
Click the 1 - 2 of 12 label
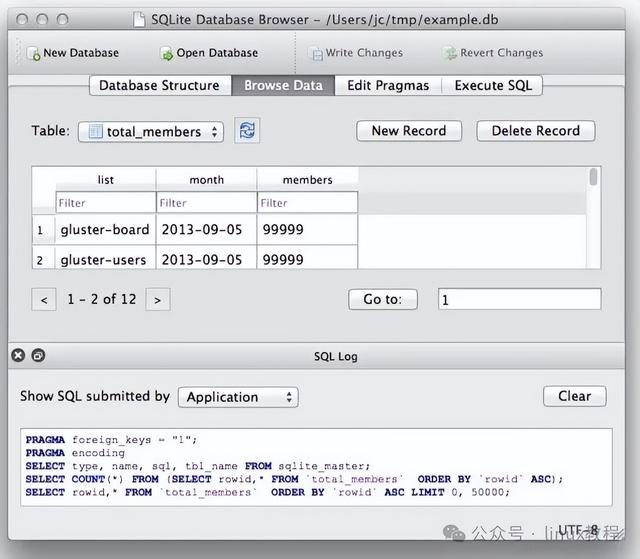[x=101, y=299]
